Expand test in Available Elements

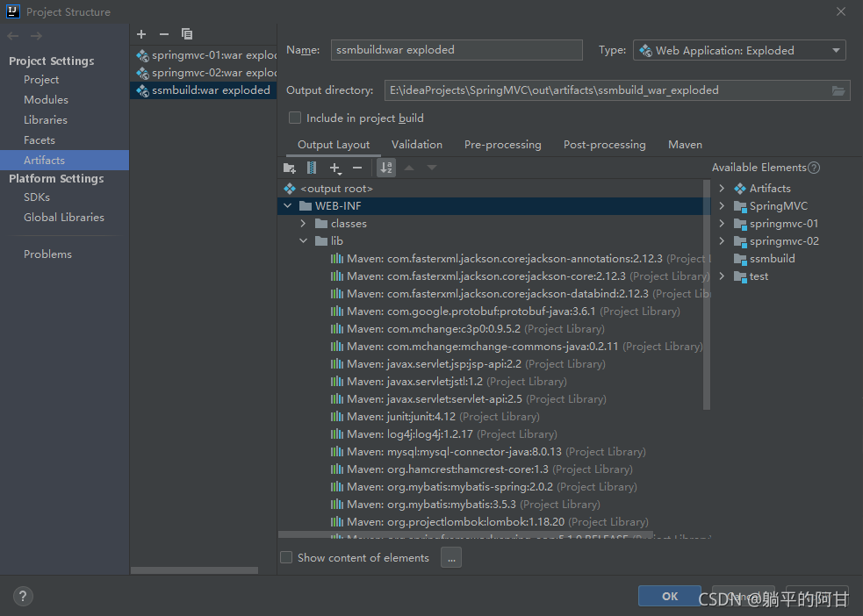pos(722,276)
